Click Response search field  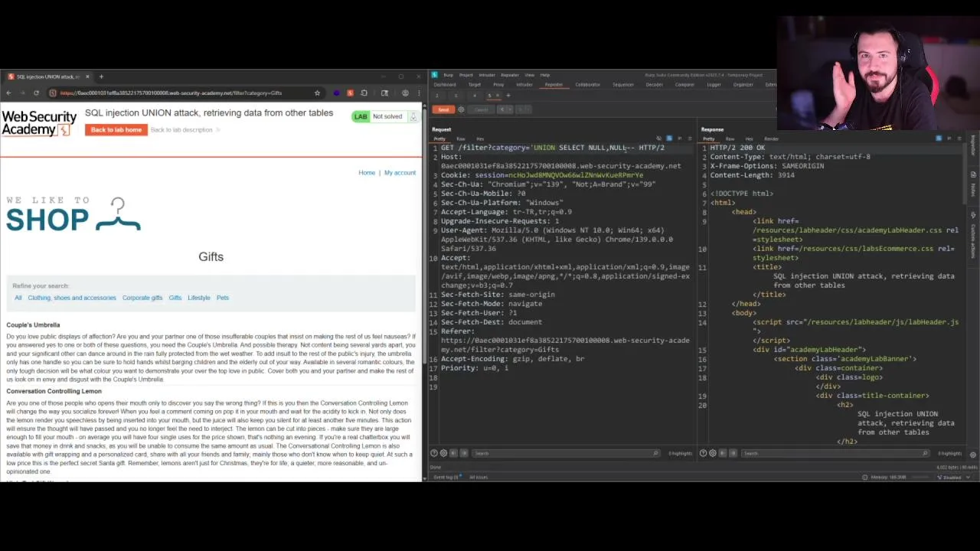point(835,453)
